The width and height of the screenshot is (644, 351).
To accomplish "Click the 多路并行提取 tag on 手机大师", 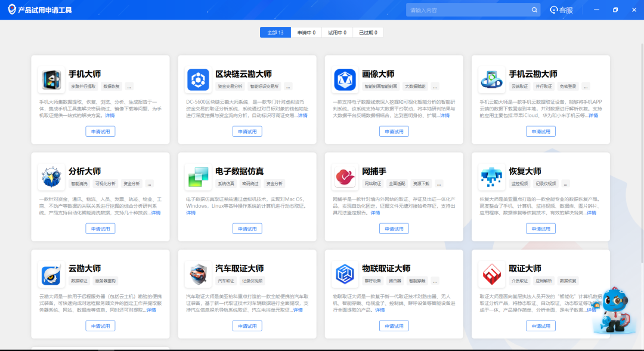I will [x=83, y=87].
